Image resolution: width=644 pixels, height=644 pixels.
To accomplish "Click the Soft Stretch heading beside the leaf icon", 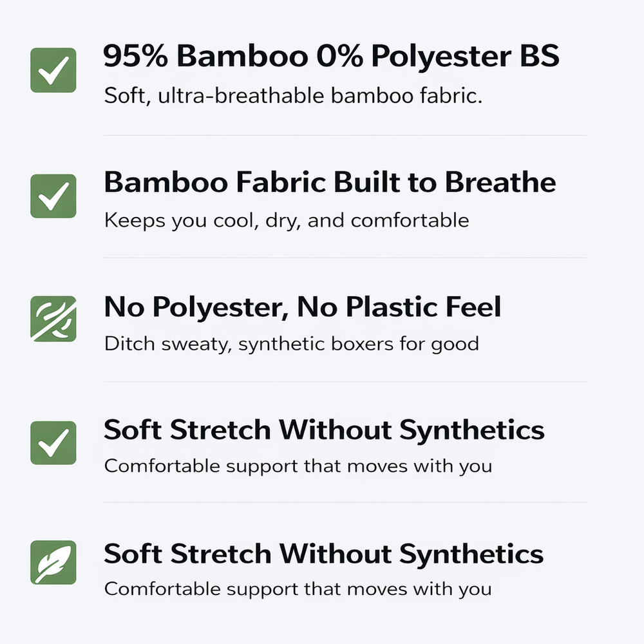I will pos(324,554).
